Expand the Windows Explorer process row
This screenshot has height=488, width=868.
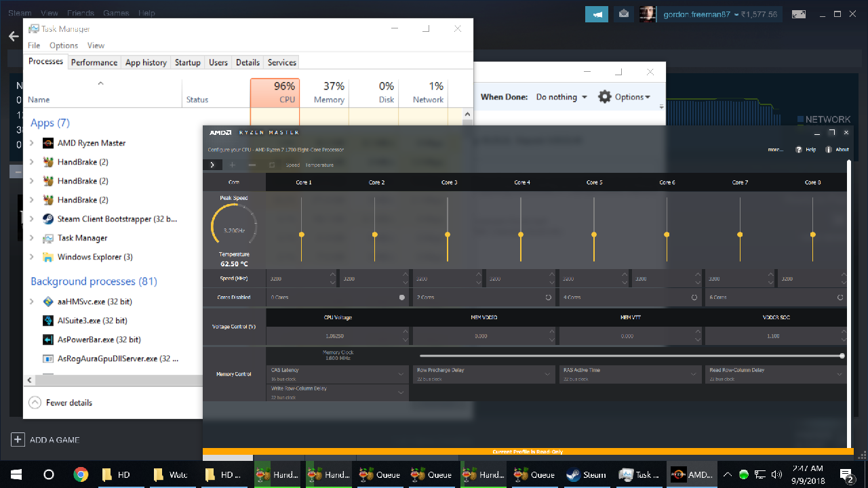32,257
